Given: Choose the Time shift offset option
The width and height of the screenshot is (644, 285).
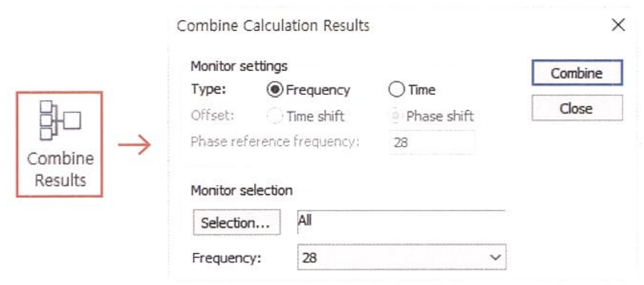Looking at the screenshot, I should (x=275, y=116).
